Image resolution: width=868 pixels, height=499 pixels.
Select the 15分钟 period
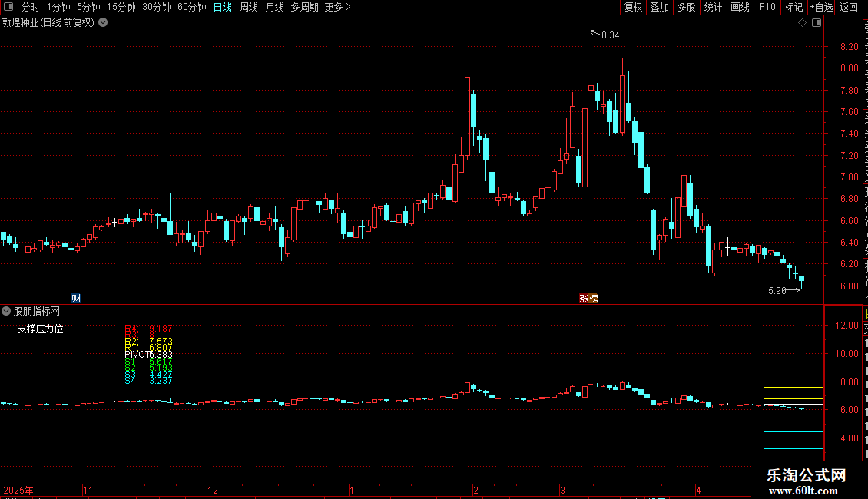pyautogui.click(x=121, y=7)
